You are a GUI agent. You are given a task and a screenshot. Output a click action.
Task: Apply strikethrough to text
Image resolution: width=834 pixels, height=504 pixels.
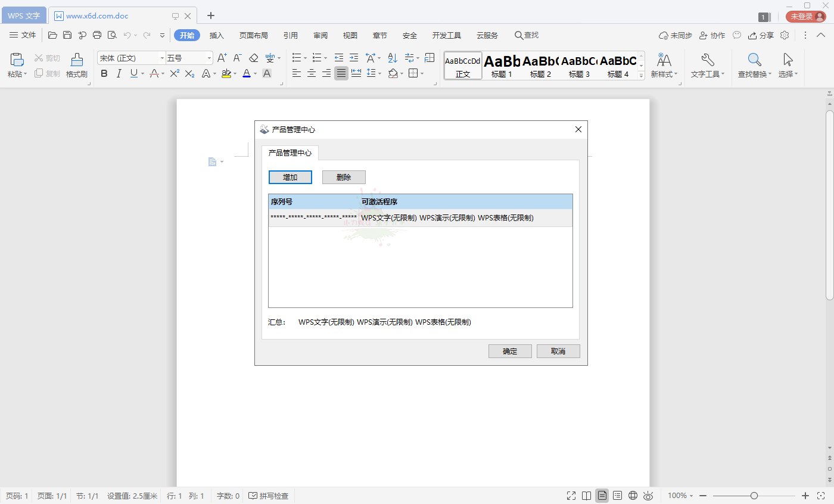point(153,73)
